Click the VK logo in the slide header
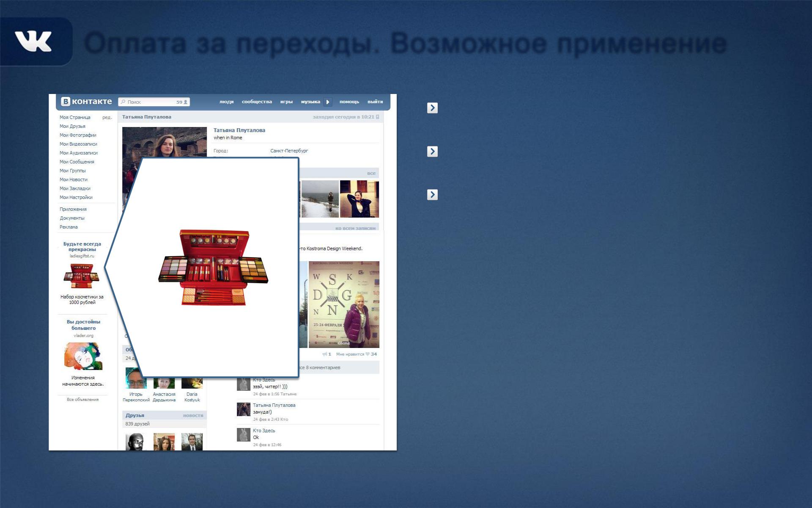Screen dimensions: 812x508 click(33, 41)
